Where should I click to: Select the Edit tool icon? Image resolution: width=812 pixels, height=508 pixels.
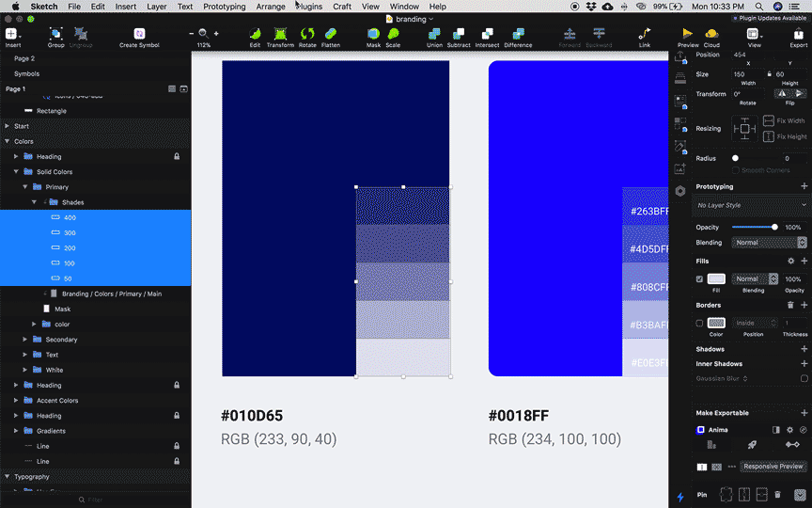point(255,34)
